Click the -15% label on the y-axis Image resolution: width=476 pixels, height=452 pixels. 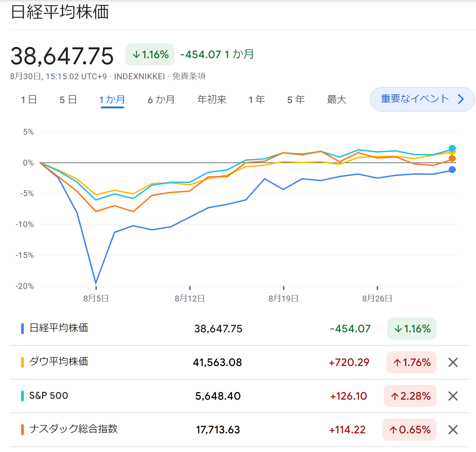pos(24,255)
